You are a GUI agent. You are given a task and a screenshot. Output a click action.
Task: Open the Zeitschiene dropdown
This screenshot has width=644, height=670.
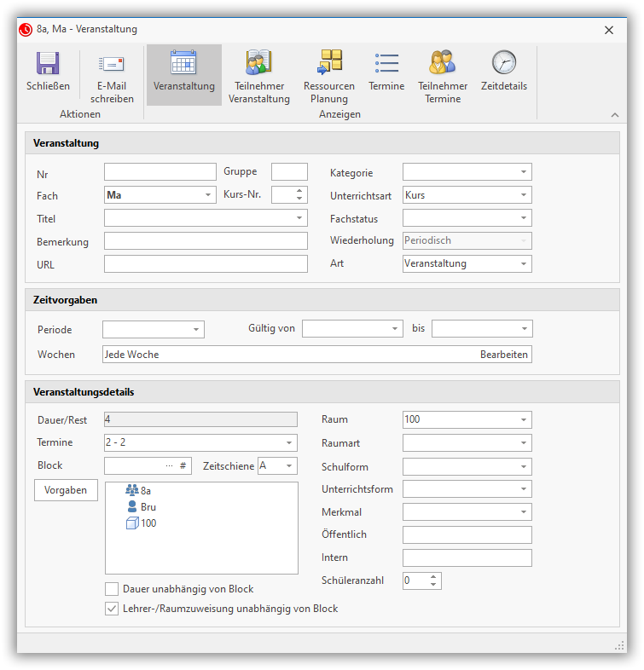click(x=289, y=465)
